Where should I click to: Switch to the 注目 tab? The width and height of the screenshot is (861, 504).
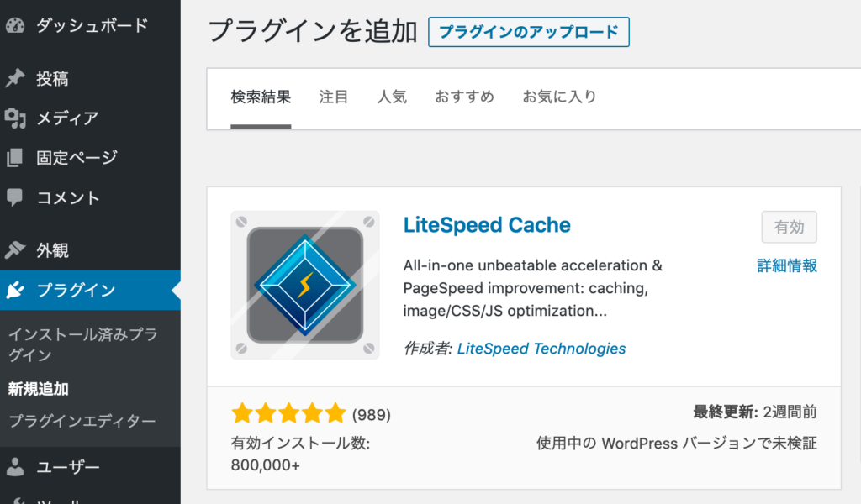(x=334, y=97)
